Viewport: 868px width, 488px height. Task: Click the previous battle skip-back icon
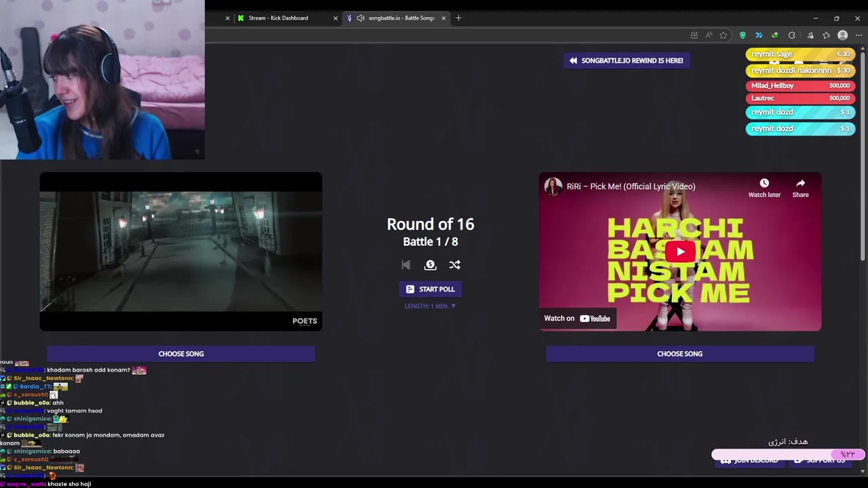[406, 265]
